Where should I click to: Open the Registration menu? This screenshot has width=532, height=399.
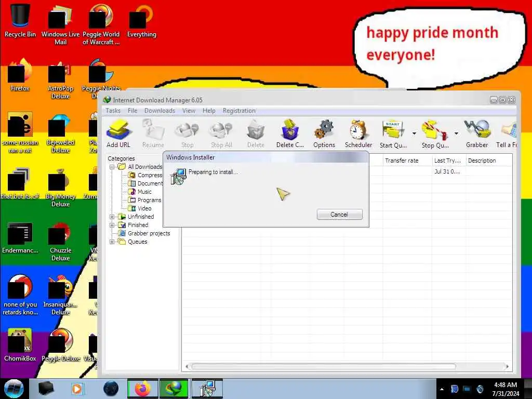239,111
